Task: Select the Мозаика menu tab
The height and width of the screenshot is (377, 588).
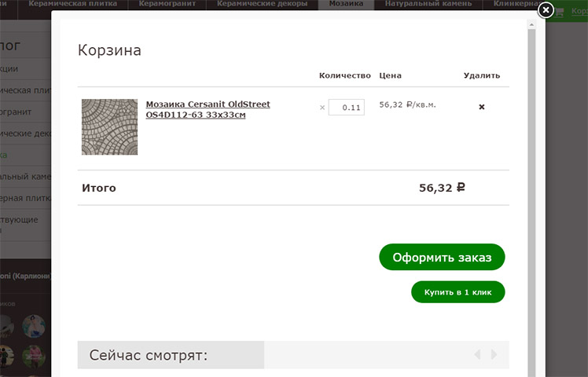Action: 346,4
